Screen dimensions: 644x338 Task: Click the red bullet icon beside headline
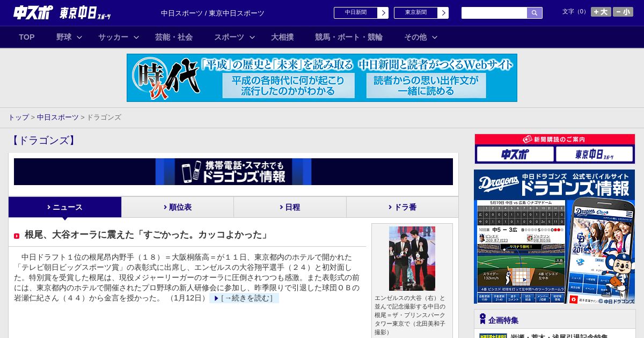point(17,236)
